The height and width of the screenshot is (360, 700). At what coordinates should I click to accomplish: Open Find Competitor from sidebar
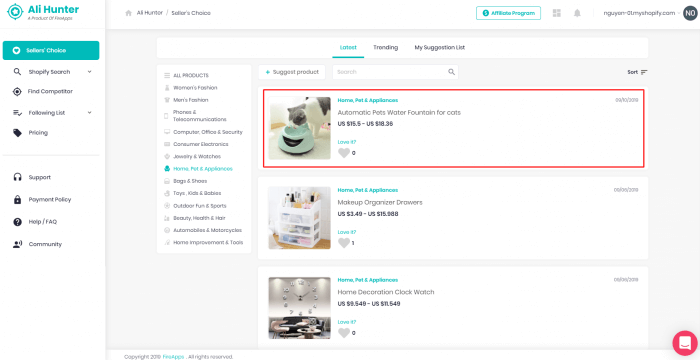50,92
